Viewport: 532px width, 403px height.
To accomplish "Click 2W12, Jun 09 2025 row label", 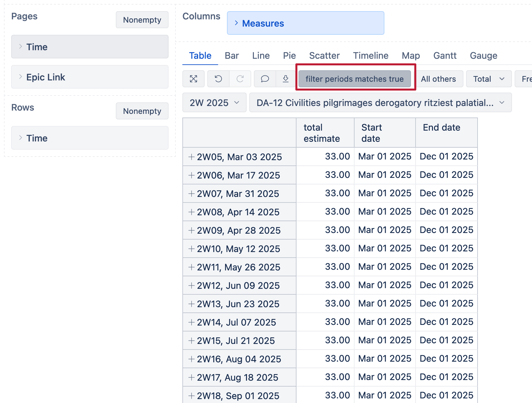I will 238,286.
